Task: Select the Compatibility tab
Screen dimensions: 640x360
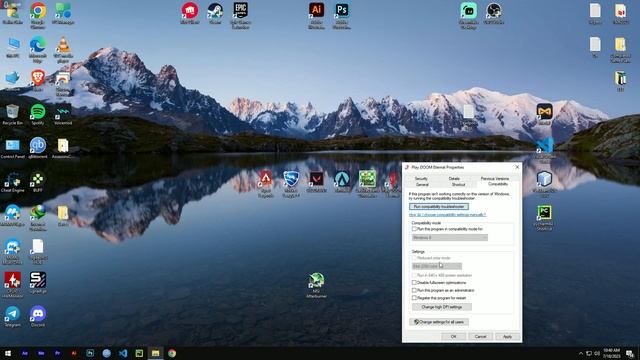Action: point(498,184)
